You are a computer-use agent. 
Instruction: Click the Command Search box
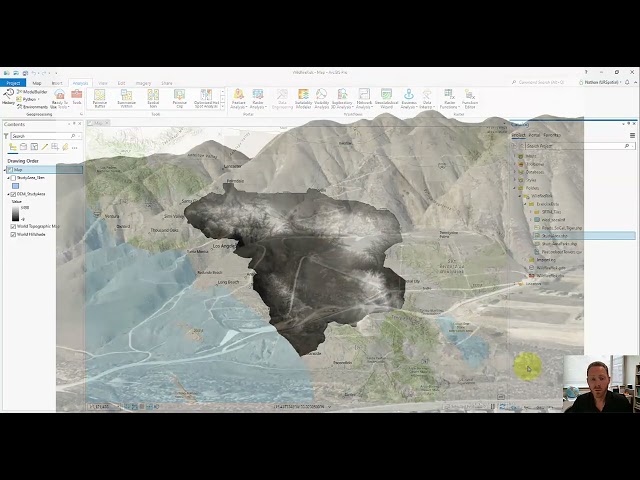point(538,82)
